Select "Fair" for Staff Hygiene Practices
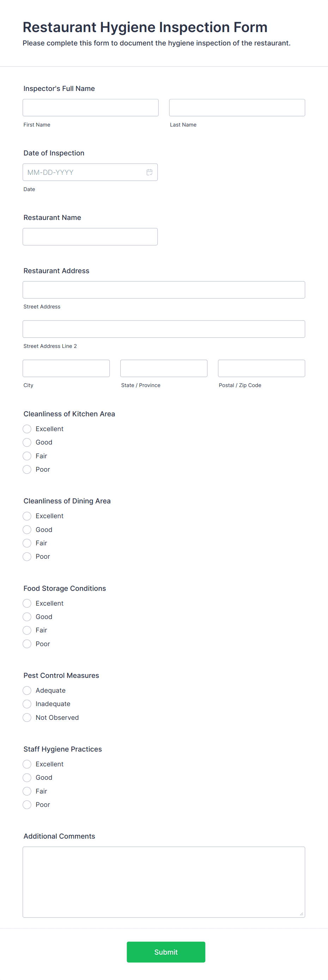The width and height of the screenshot is (328, 980). coord(27,791)
